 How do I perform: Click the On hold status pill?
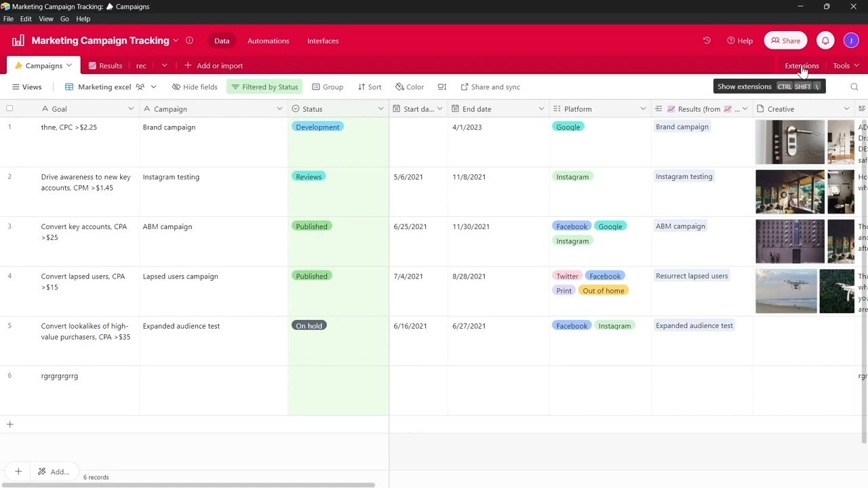[x=309, y=326]
